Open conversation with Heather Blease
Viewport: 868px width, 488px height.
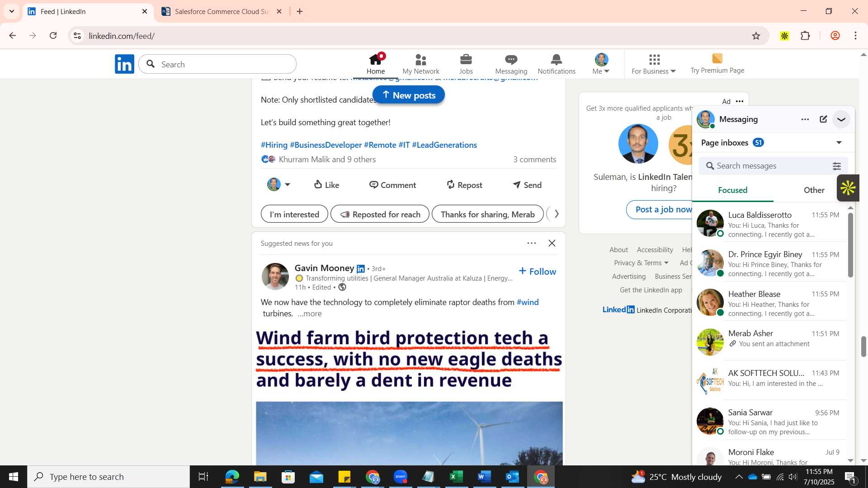tap(769, 303)
